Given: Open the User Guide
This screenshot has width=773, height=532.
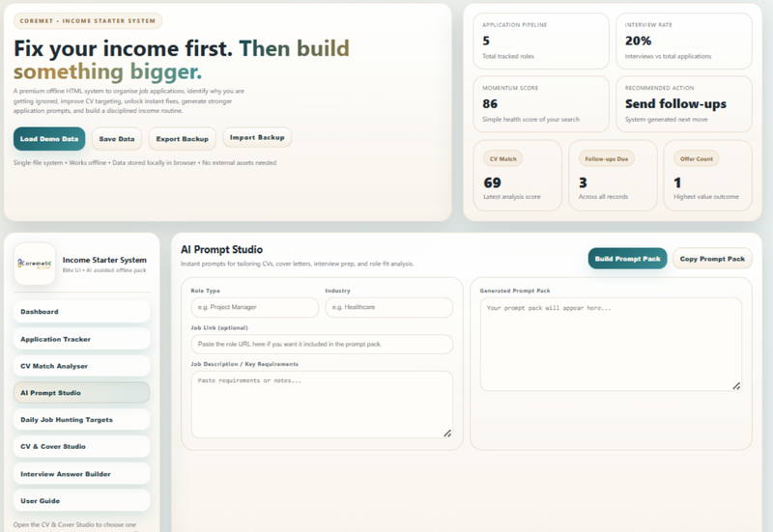Looking at the screenshot, I should pyautogui.click(x=82, y=500).
